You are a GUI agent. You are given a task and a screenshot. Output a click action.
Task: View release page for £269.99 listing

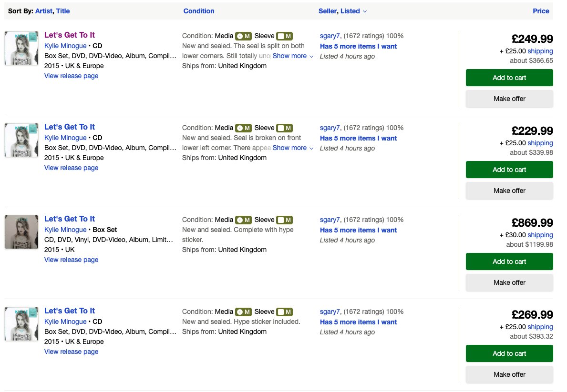tap(71, 352)
